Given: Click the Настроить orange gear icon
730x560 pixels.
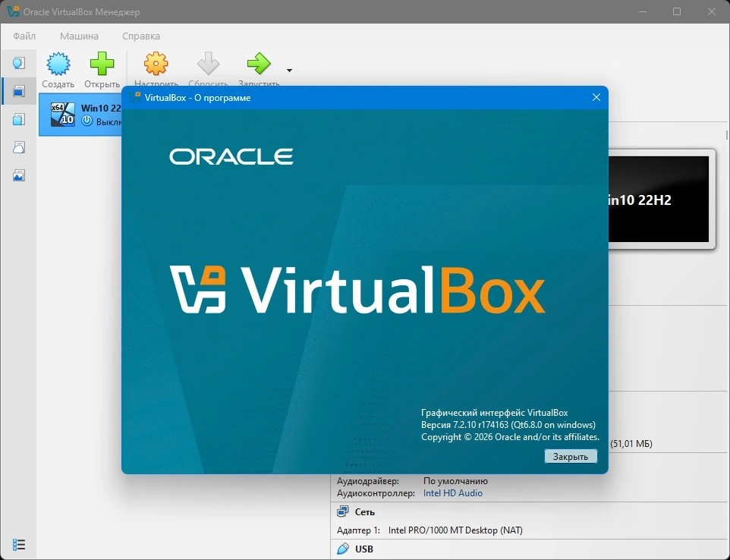Looking at the screenshot, I should [156, 64].
